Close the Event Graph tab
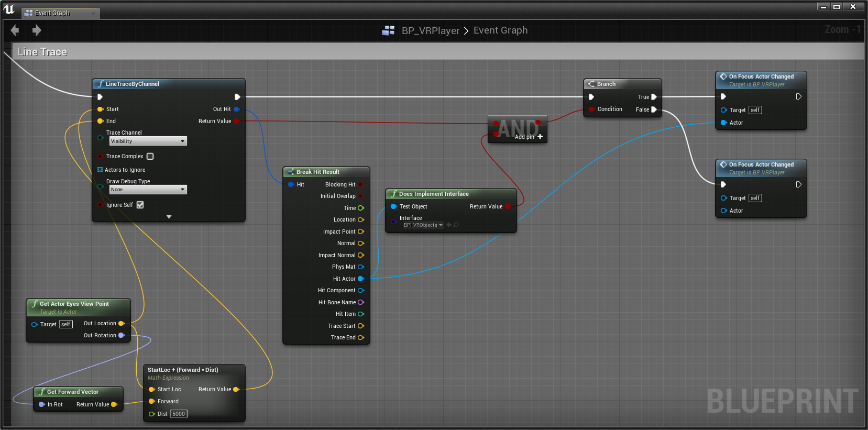This screenshot has height=430, width=868. pos(93,13)
